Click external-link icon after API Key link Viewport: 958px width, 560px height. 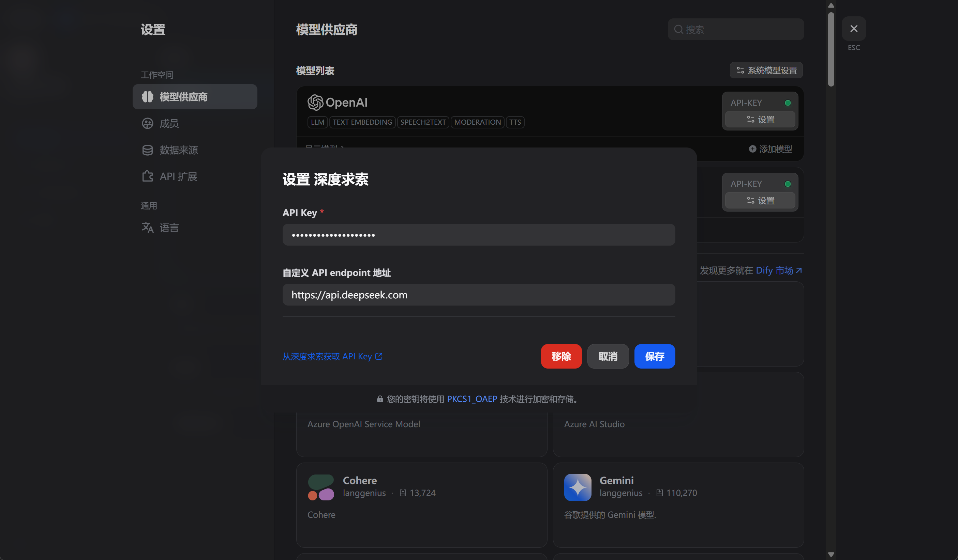(379, 356)
